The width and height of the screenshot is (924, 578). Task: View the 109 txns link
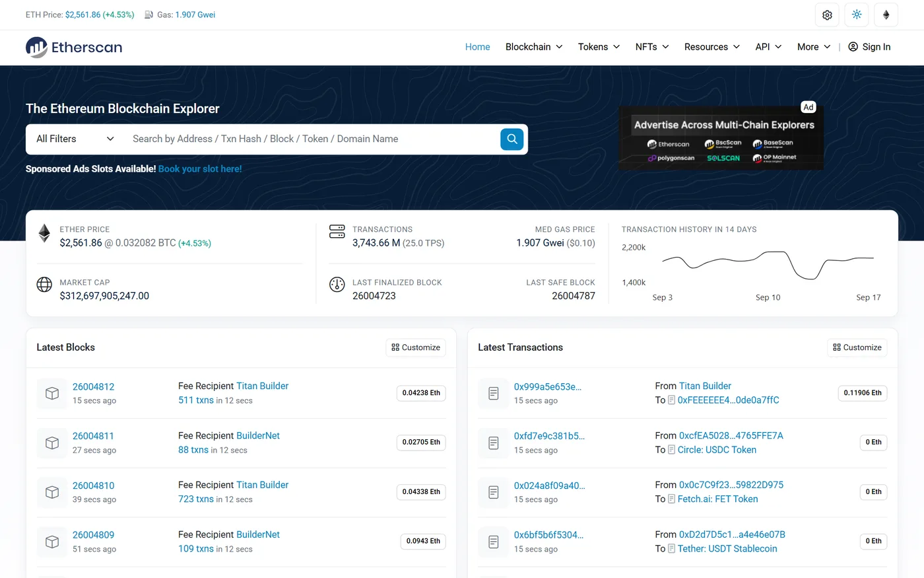point(196,549)
